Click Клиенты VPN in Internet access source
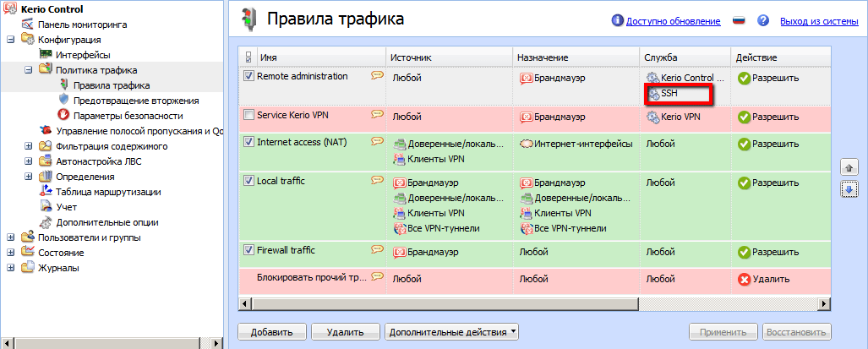Viewport: 868px width, 349px height. (x=429, y=160)
